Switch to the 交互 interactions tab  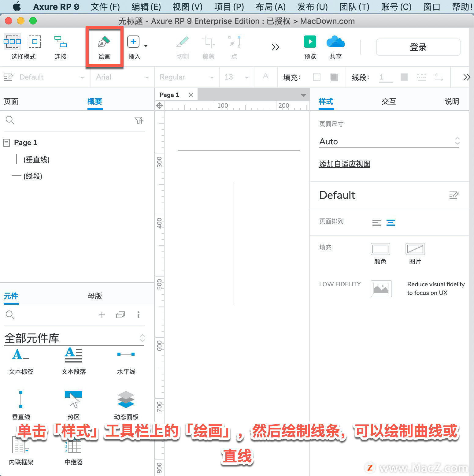coord(389,102)
